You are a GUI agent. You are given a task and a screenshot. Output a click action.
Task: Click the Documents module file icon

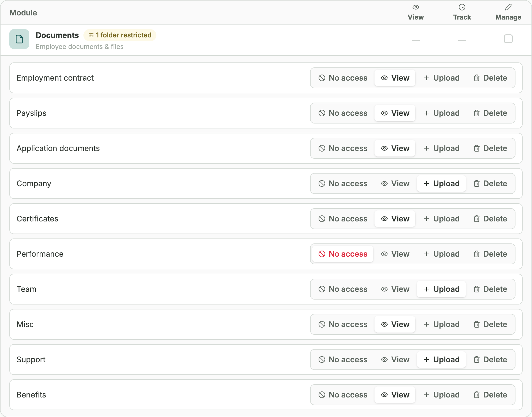[19, 39]
